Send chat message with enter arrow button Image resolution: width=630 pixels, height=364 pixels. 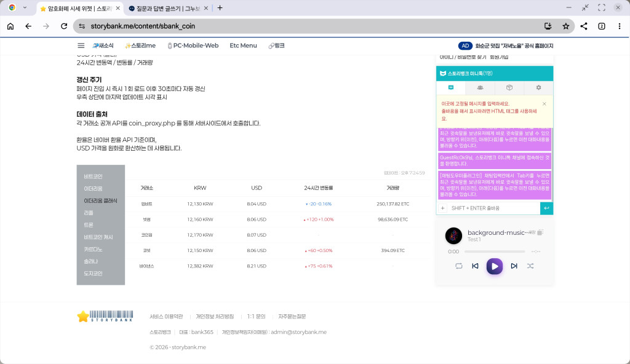(x=546, y=208)
